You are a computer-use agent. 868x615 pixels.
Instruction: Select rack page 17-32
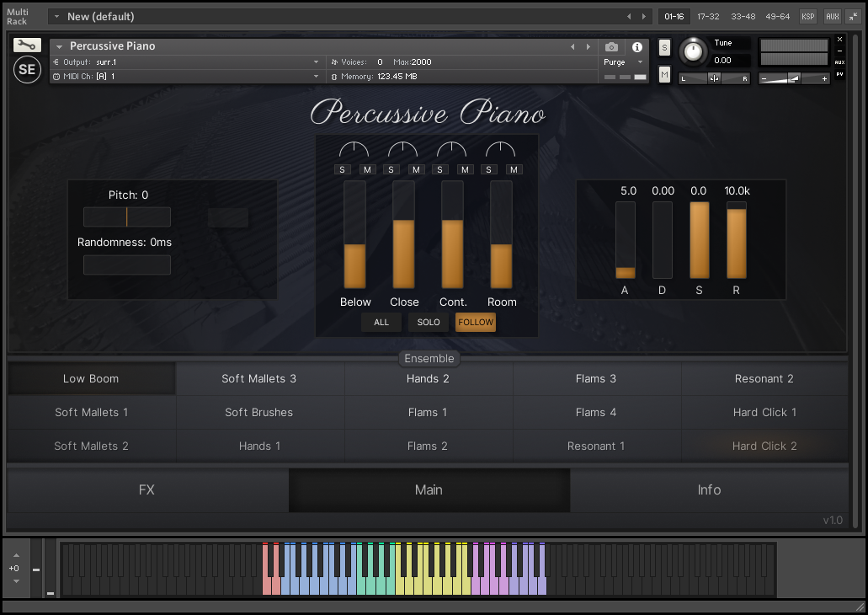click(x=709, y=16)
